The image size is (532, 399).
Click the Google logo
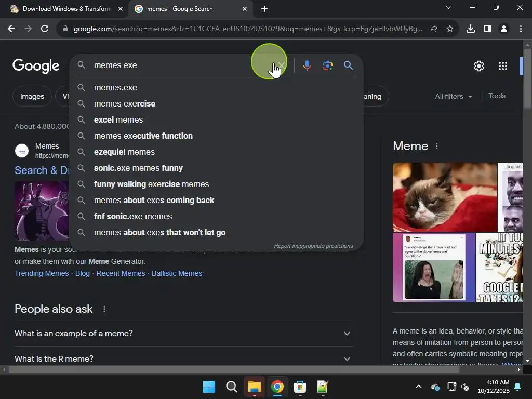pos(36,66)
